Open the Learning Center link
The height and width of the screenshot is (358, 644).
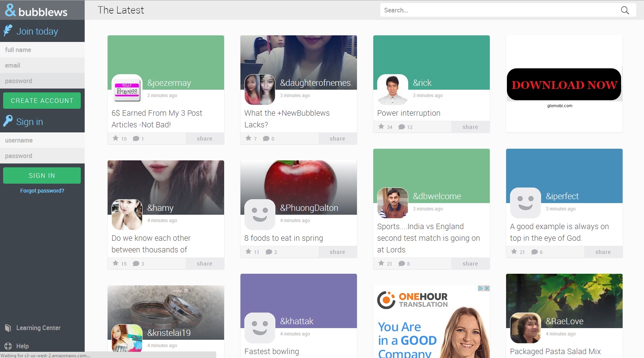[x=38, y=328]
